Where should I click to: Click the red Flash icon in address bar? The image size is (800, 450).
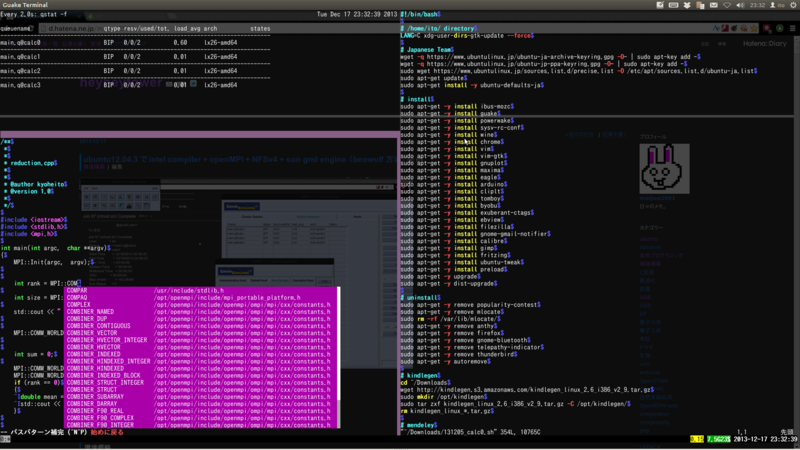(725, 29)
